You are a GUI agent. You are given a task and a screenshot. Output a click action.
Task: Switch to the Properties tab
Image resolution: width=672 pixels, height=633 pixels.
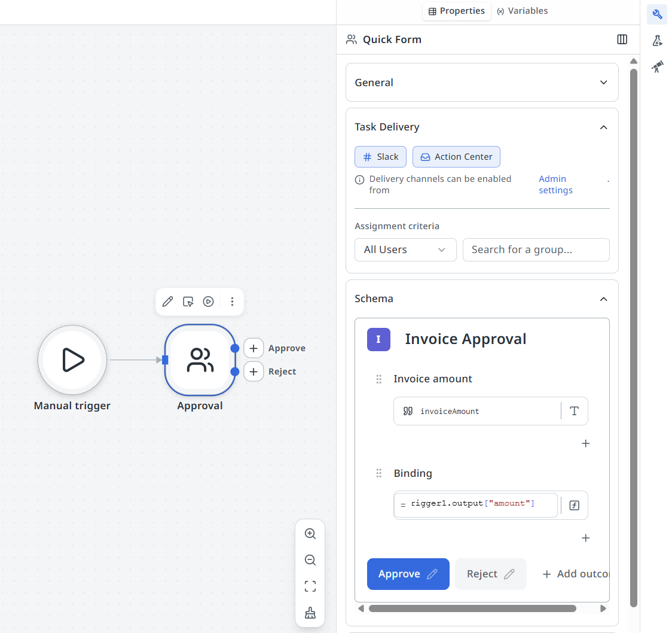pyautogui.click(x=456, y=11)
